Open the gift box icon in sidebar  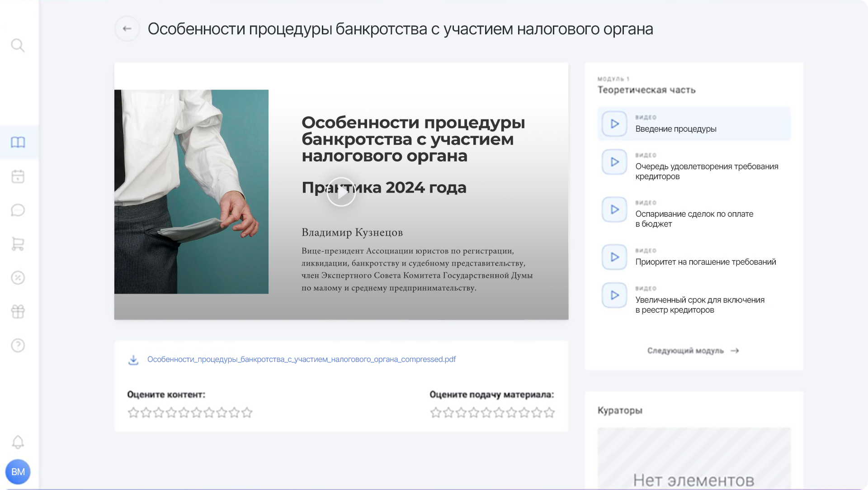(18, 311)
